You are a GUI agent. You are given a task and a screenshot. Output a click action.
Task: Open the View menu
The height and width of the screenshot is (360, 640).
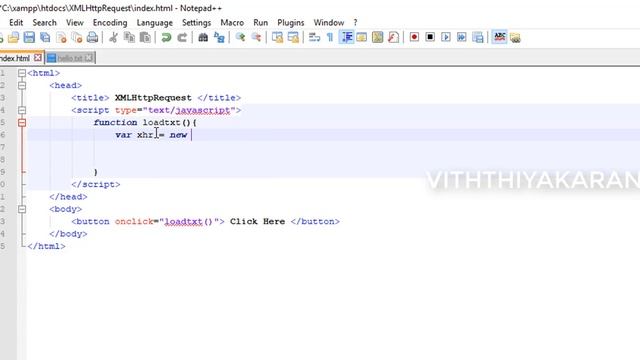(x=75, y=22)
